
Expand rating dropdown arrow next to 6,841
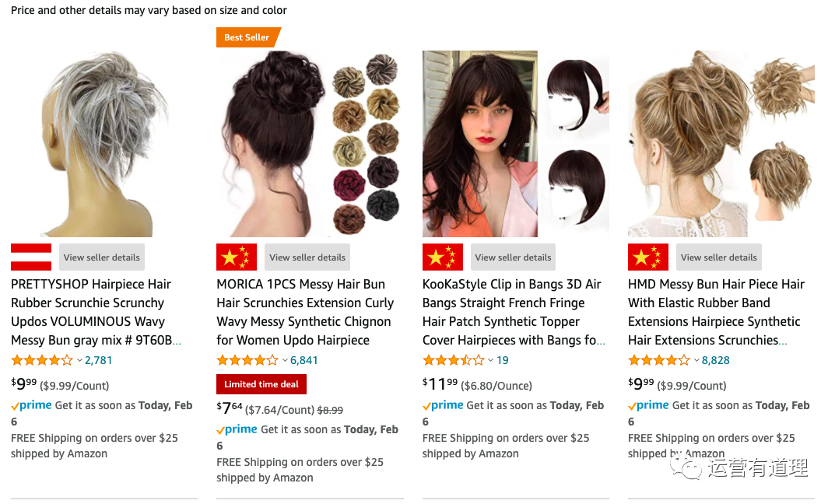[285, 361]
